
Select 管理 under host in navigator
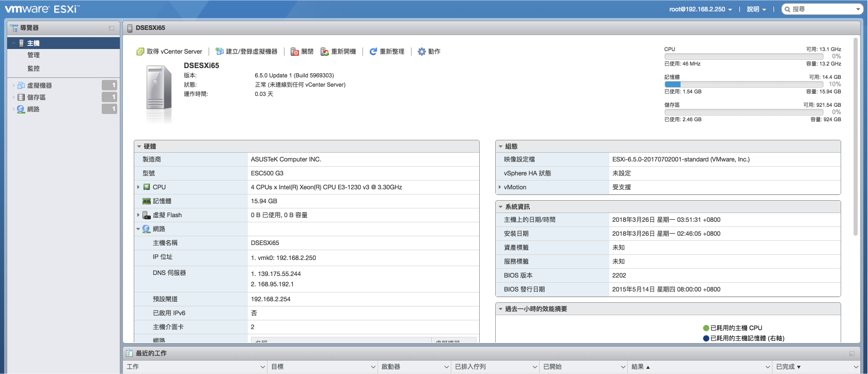[34, 55]
